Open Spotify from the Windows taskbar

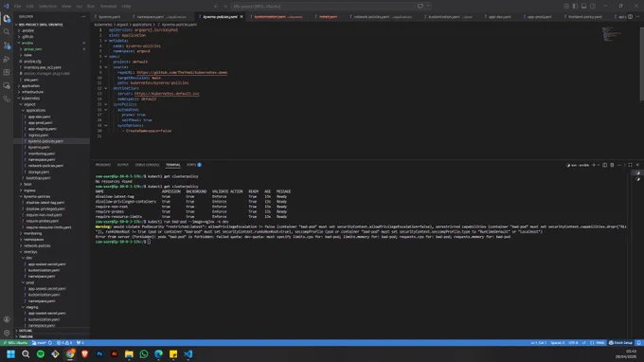point(40,354)
